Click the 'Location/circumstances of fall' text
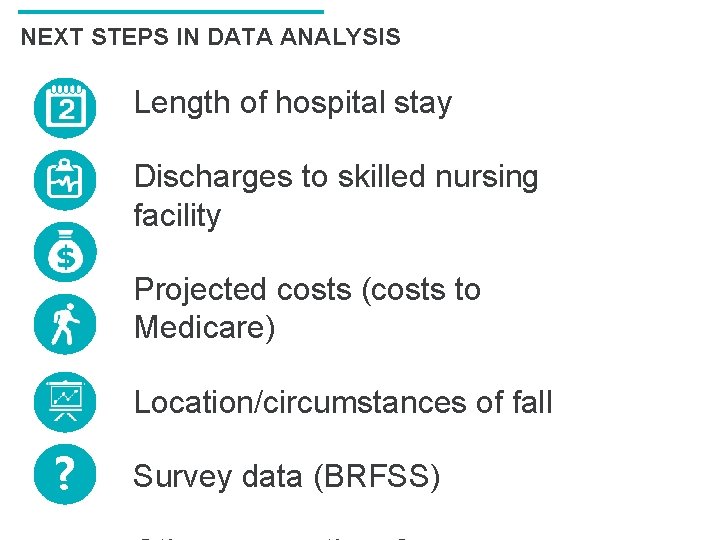Screen dimensions: 720x540 tap(343, 403)
